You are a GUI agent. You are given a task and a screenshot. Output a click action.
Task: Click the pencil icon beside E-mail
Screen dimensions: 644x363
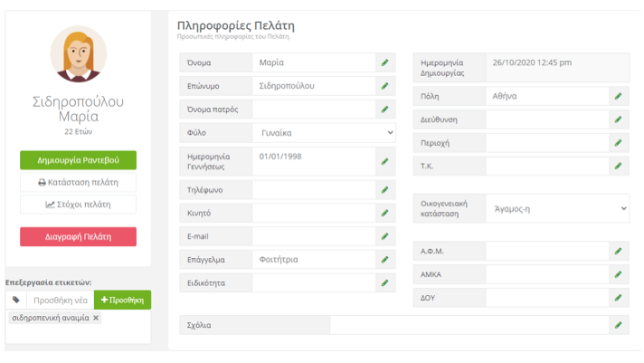[384, 236]
